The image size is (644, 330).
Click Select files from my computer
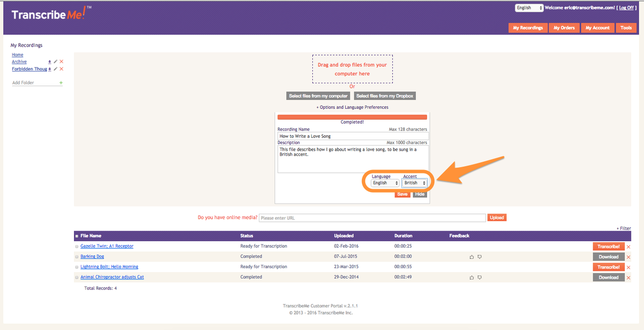pyautogui.click(x=319, y=96)
